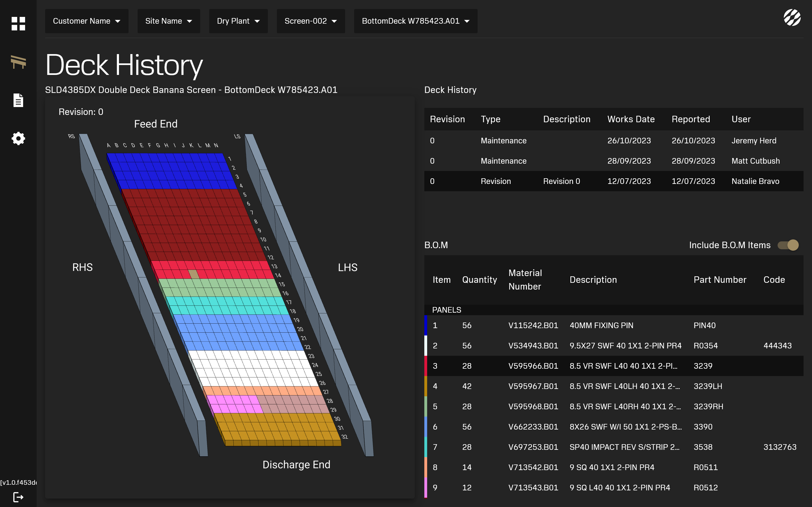This screenshot has width=812, height=507.
Task: Click the logout icon at bottom left
Action: tap(18, 497)
